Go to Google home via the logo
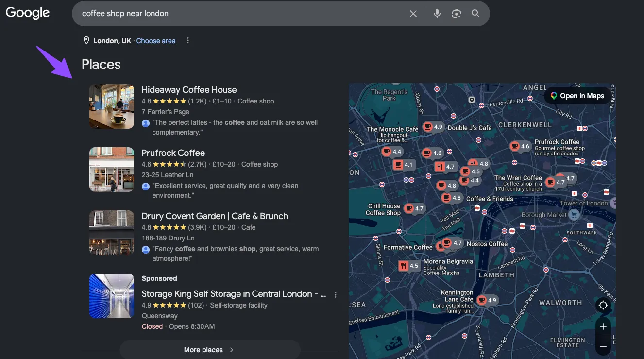Viewport: 644px width, 359px height. (28, 13)
